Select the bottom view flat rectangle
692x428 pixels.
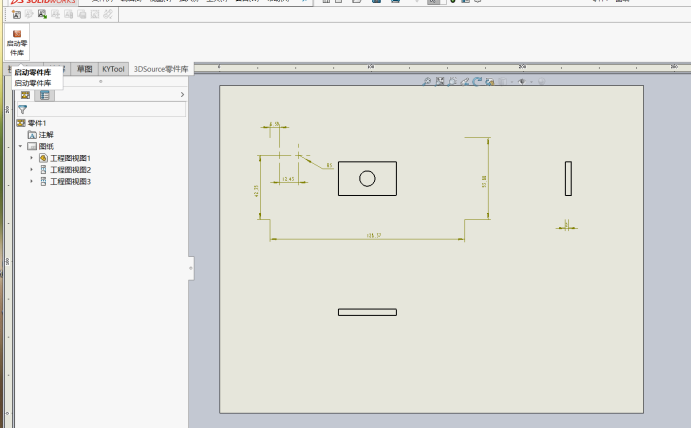(367, 312)
